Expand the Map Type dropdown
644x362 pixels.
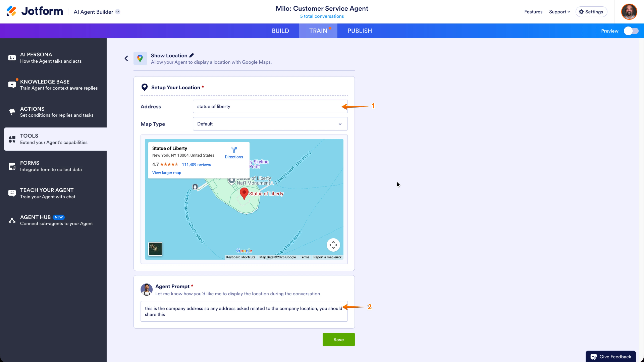(x=270, y=124)
